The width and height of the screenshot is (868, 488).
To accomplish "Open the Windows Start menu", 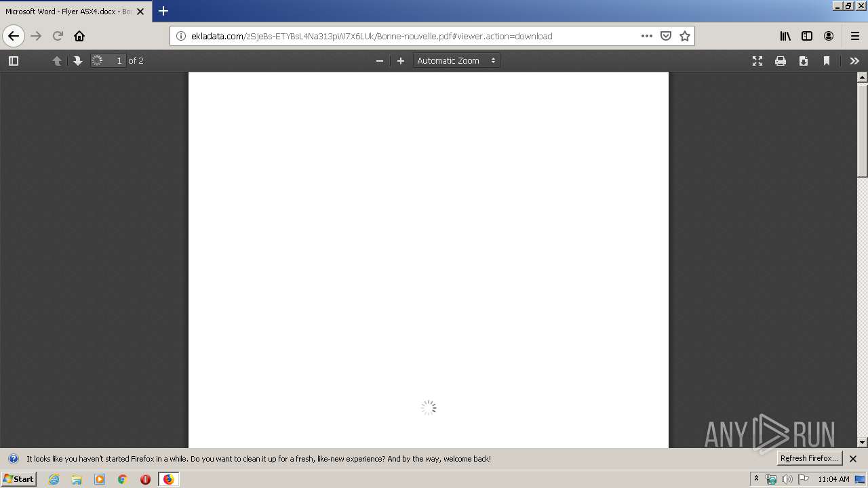I will point(18,479).
